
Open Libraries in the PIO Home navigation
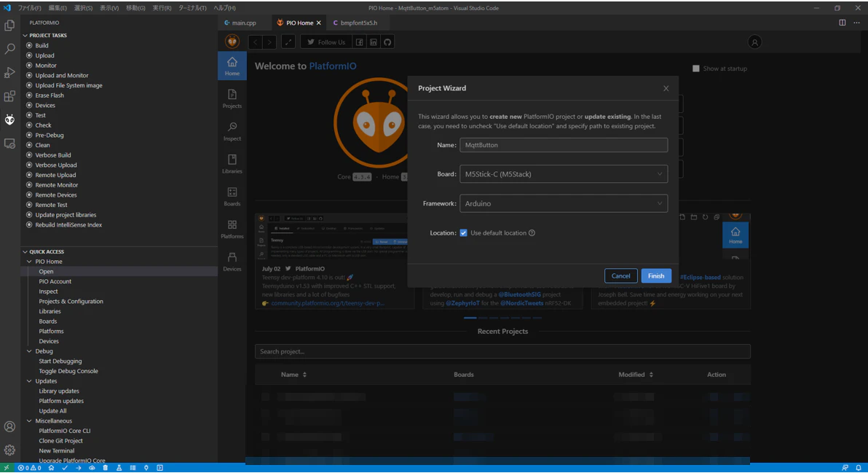(x=232, y=164)
